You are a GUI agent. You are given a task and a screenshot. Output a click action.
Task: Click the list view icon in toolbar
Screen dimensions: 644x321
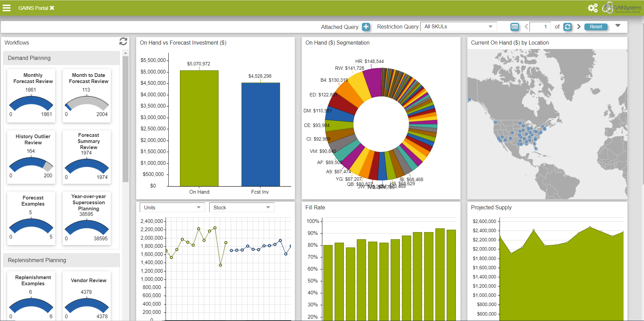(515, 27)
